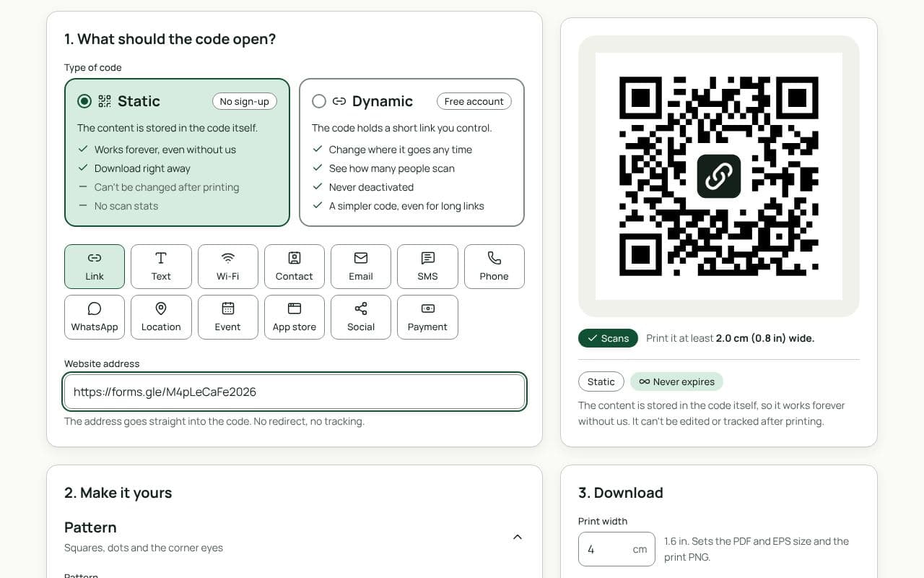This screenshot has height=578, width=924.
Task: Pick the Payment code type
Action: [x=427, y=317]
